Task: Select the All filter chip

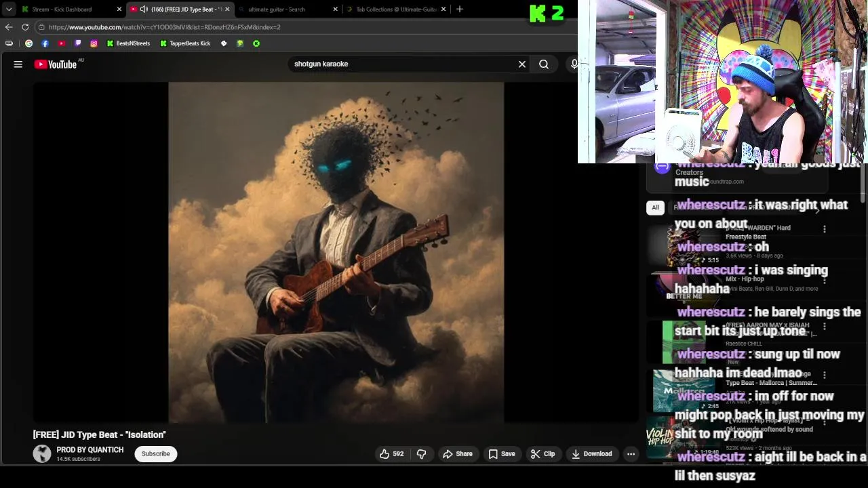Action: [x=656, y=207]
